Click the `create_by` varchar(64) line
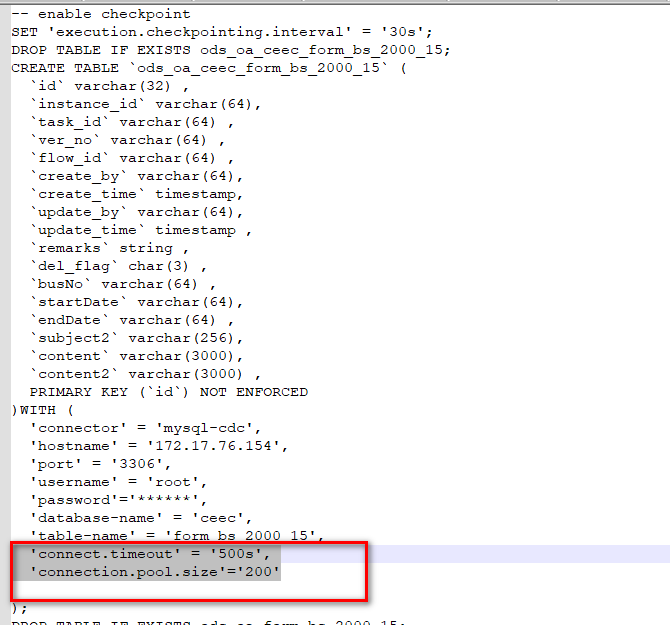 pos(136,176)
